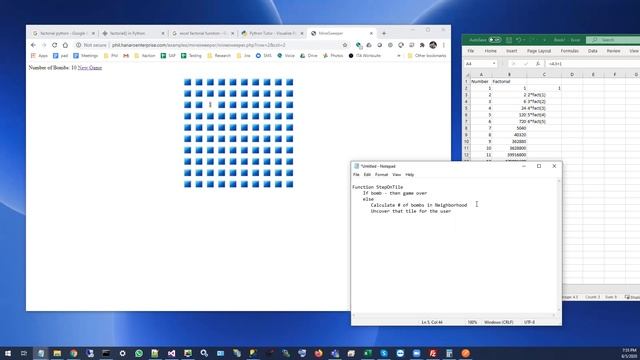Open the Drive bookmark
This screenshot has width=640, height=360.
[x=309, y=56]
